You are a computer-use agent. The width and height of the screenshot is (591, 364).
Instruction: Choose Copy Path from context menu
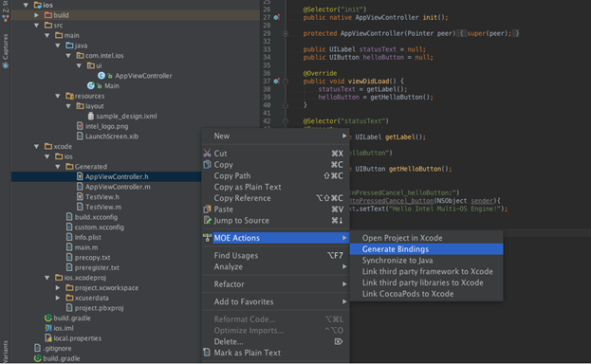(275, 176)
